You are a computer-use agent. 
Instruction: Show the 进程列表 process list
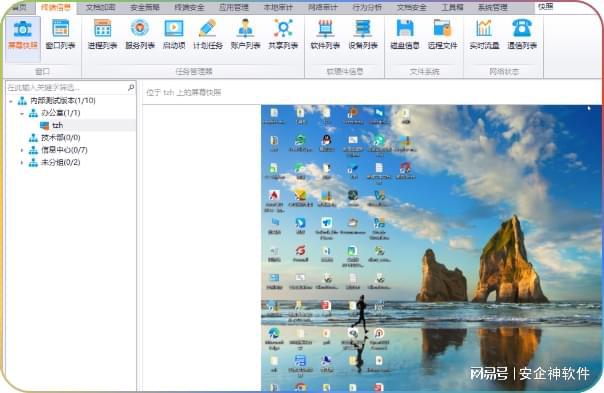[102, 35]
